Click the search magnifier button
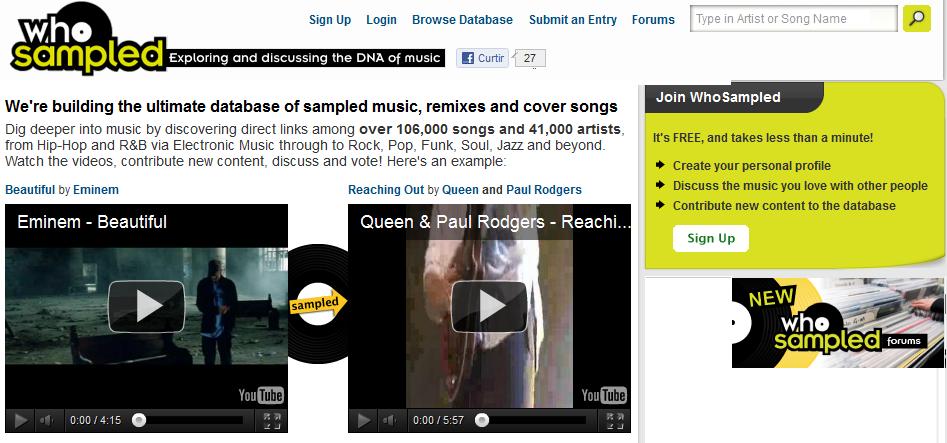This screenshot has width=947, height=443. click(917, 18)
